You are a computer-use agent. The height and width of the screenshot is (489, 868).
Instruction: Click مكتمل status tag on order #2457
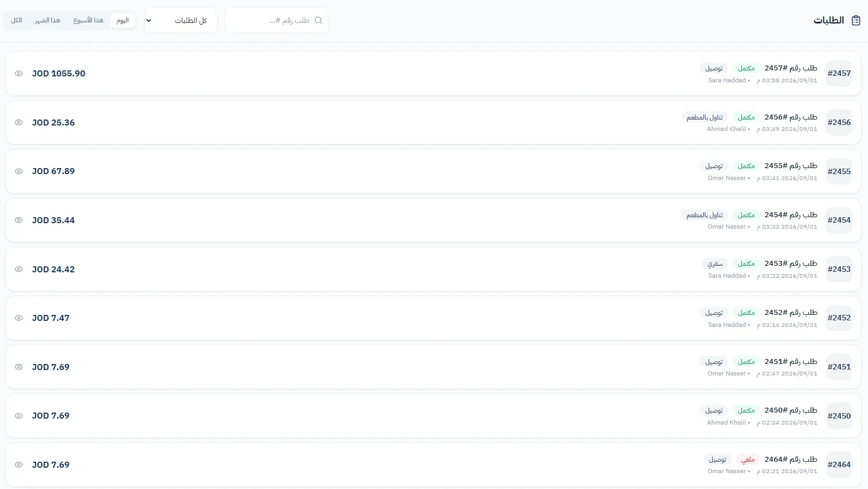[x=746, y=68]
